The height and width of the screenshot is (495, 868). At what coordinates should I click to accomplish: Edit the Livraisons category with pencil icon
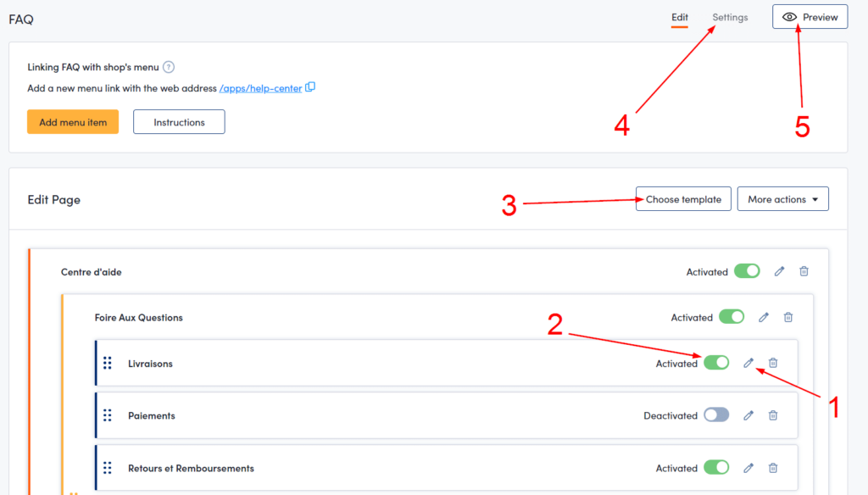[x=748, y=363]
